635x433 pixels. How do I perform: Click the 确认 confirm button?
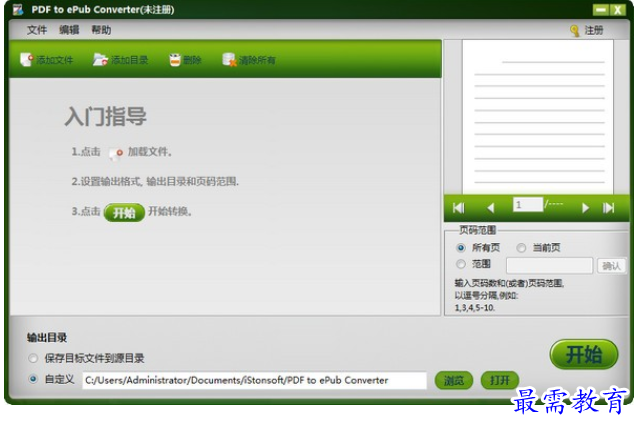(612, 266)
